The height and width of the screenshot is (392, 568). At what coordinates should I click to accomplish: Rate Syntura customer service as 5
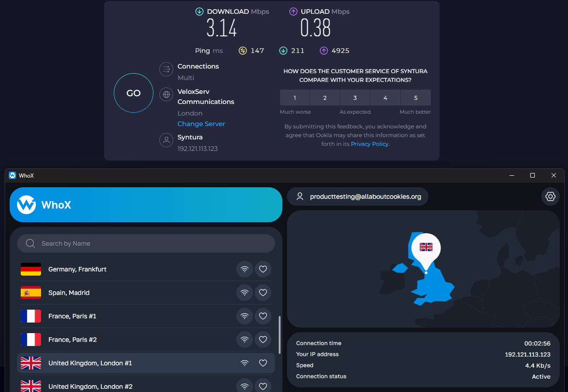point(416,98)
